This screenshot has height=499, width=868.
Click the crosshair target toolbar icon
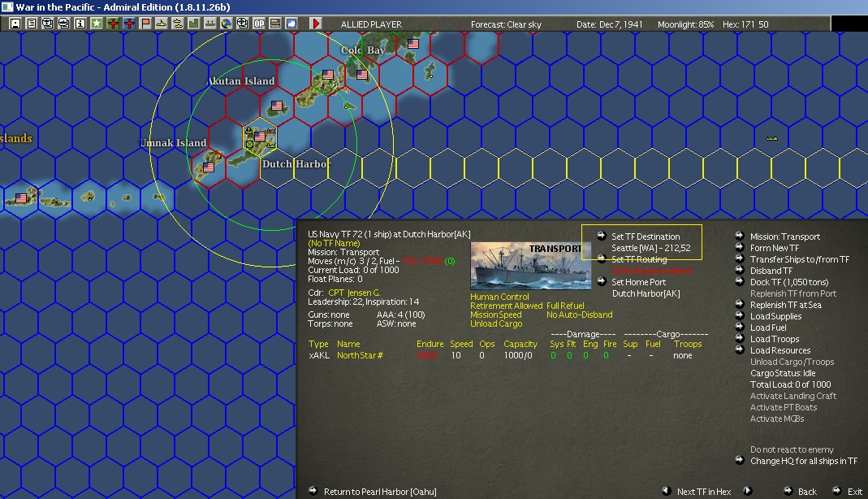click(243, 24)
